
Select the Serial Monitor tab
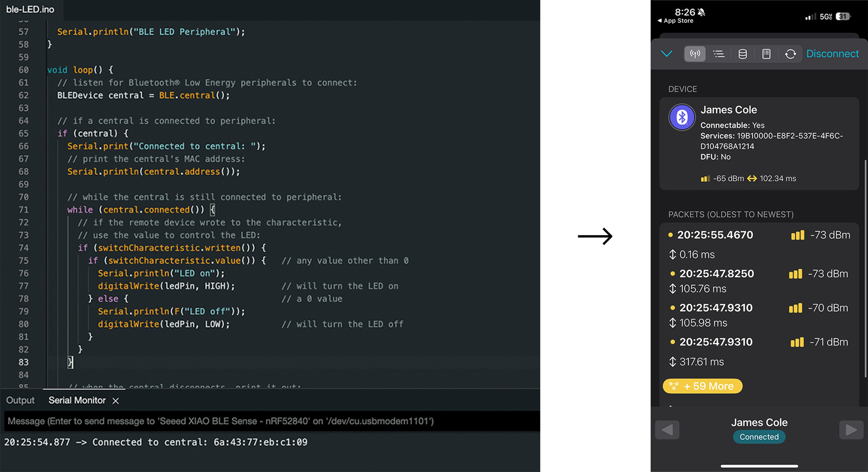[x=77, y=400]
